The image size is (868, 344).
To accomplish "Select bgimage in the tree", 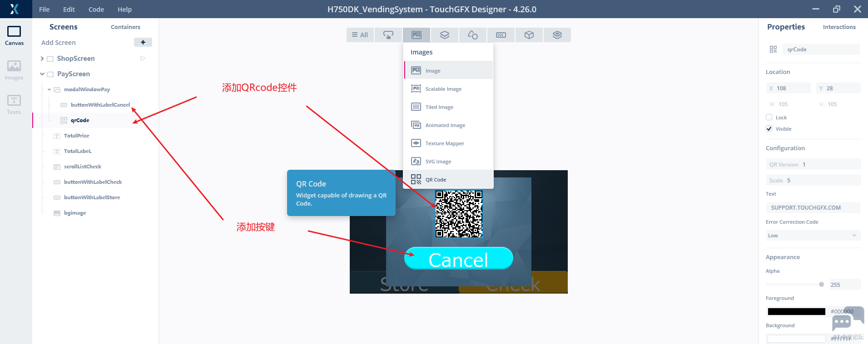I will coord(75,213).
